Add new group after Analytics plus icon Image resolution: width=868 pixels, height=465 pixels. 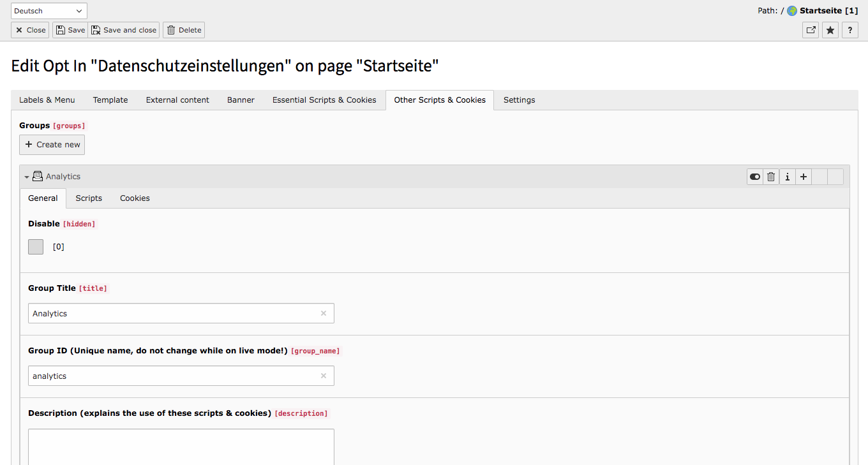click(x=804, y=177)
